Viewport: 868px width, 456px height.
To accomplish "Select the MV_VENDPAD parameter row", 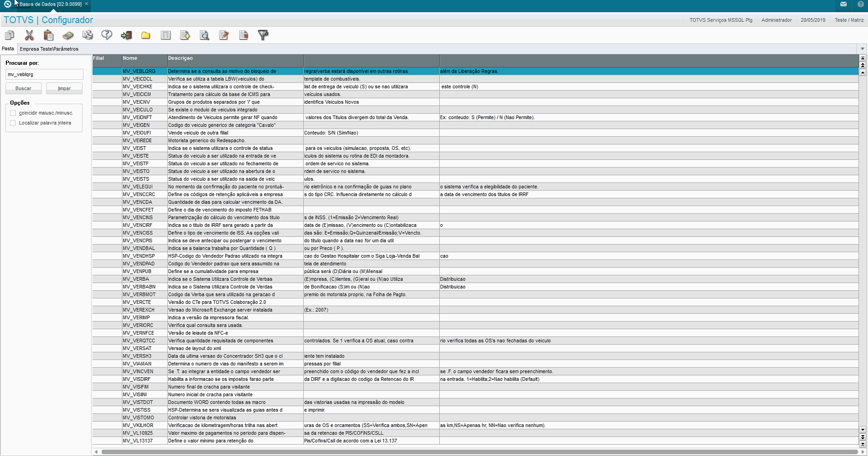I will pos(475,264).
